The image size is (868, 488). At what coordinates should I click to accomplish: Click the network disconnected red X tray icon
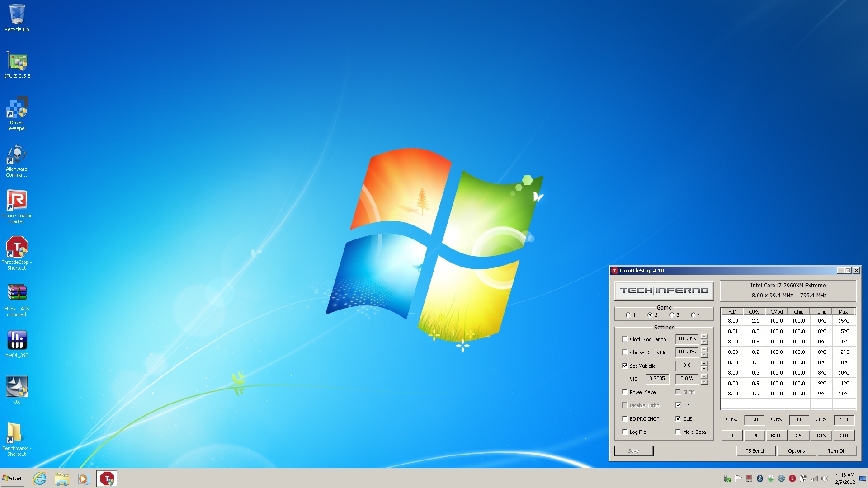pos(749,479)
